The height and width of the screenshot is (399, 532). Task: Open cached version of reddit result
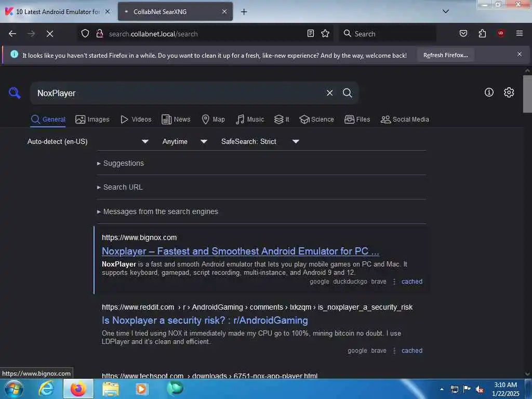click(412, 351)
